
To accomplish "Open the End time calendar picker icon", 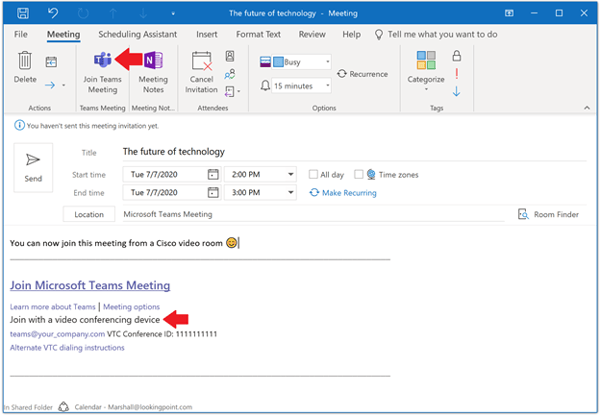I will pyautogui.click(x=213, y=192).
